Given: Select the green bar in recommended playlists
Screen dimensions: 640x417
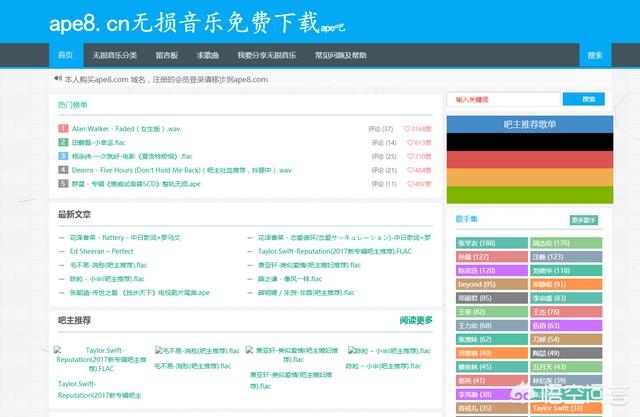Looking at the screenshot, I should (x=529, y=194).
